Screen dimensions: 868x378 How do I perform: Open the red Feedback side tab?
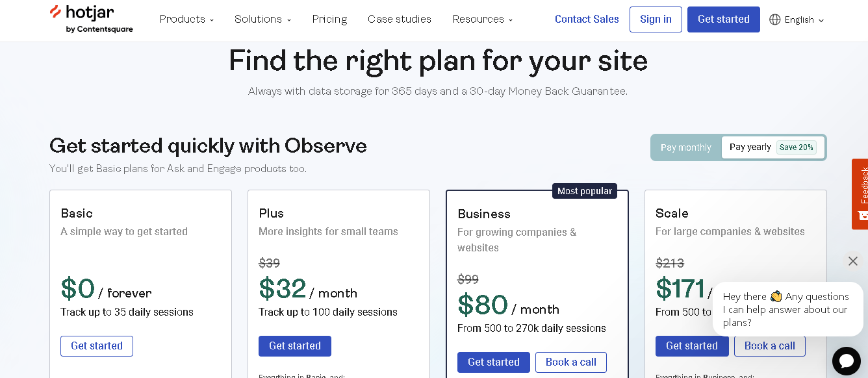[860, 194]
